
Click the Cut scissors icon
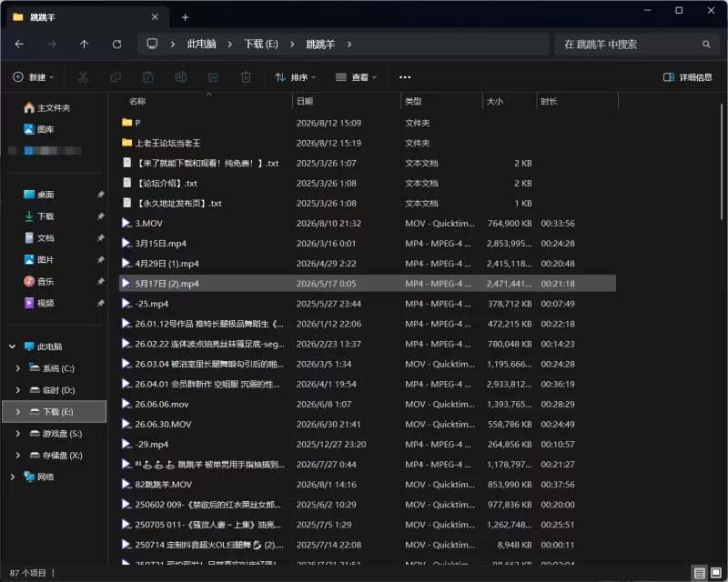click(83, 77)
